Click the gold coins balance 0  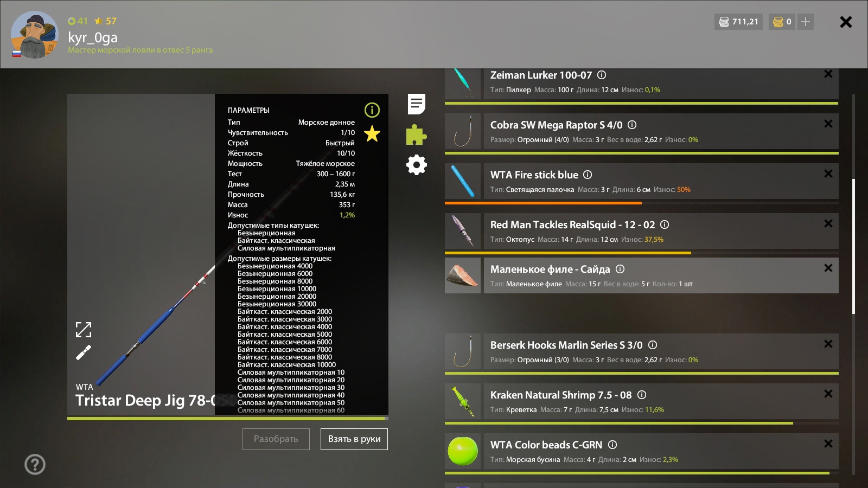(782, 22)
